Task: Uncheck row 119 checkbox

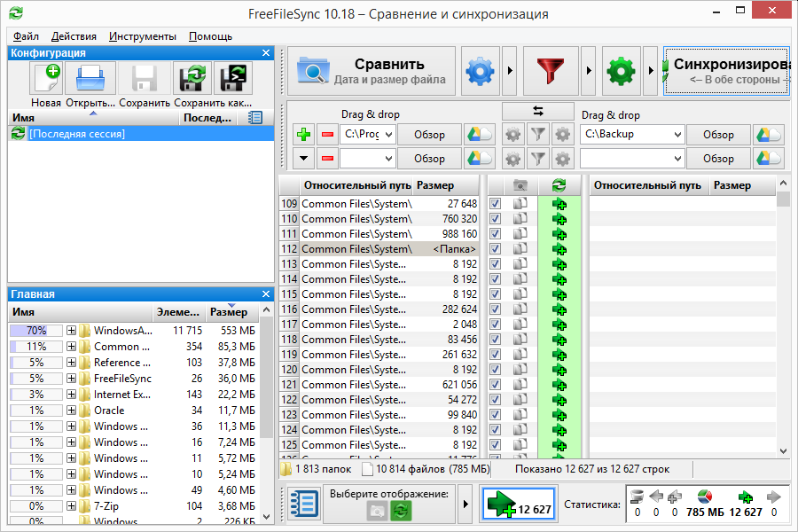Action: point(495,355)
